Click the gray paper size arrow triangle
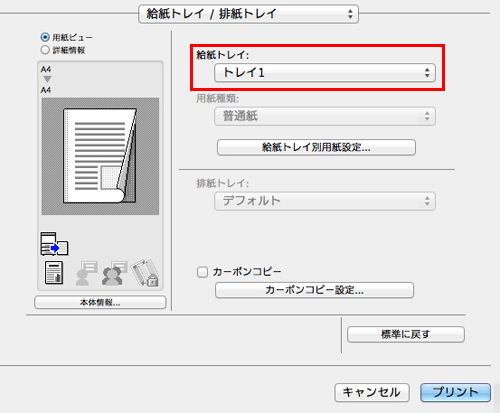Image resolution: width=500 pixels, height=413 pixels. (x=47, y=79)
